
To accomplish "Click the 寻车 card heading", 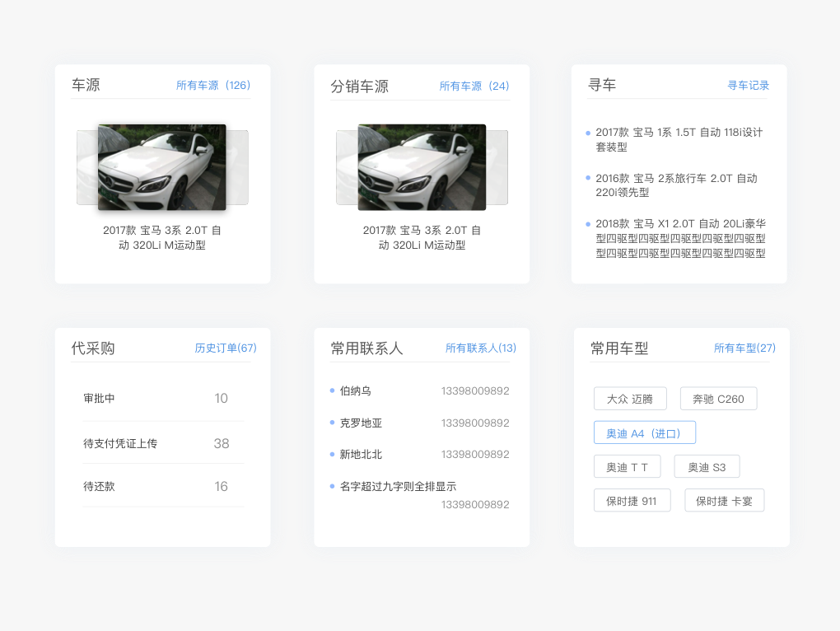I will coord(602,85).
